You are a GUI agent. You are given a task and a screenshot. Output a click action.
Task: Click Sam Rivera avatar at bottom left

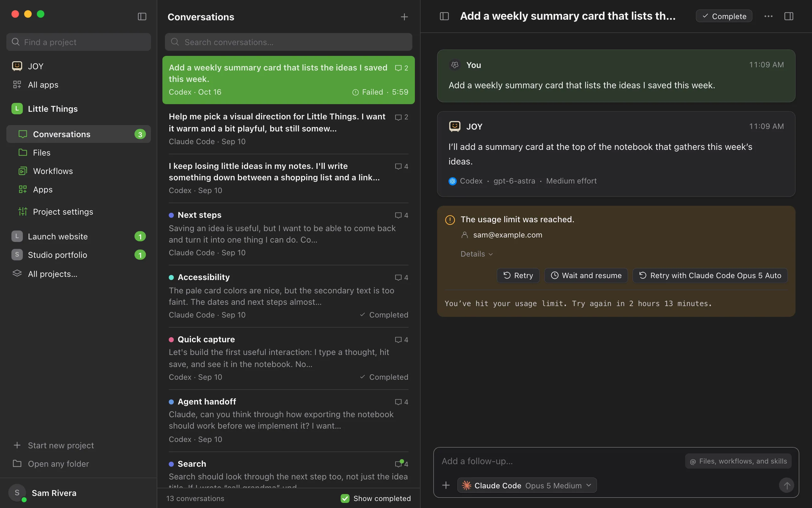point(17,493)
